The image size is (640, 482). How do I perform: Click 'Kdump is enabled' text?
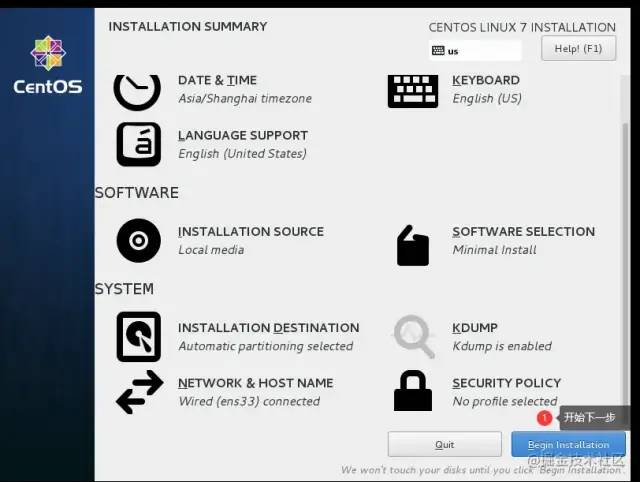click(502, 346)
